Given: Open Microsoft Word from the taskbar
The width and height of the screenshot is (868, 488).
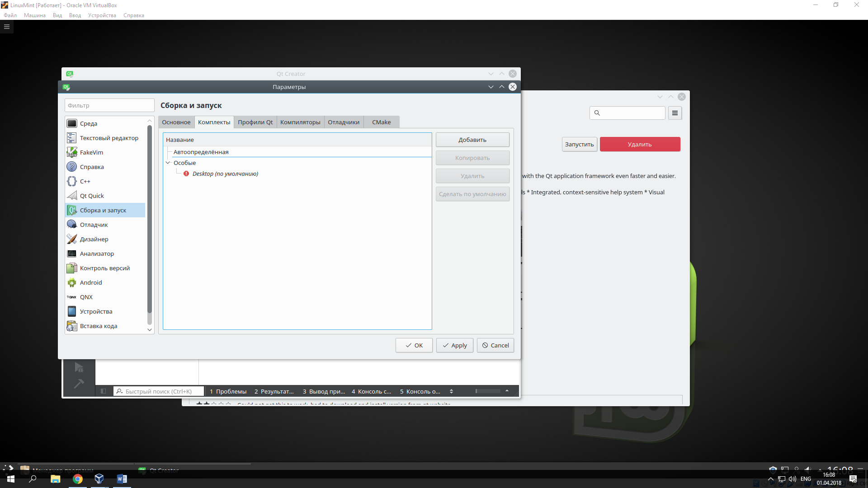Looking at the screenshot, I should pos(122,479).
